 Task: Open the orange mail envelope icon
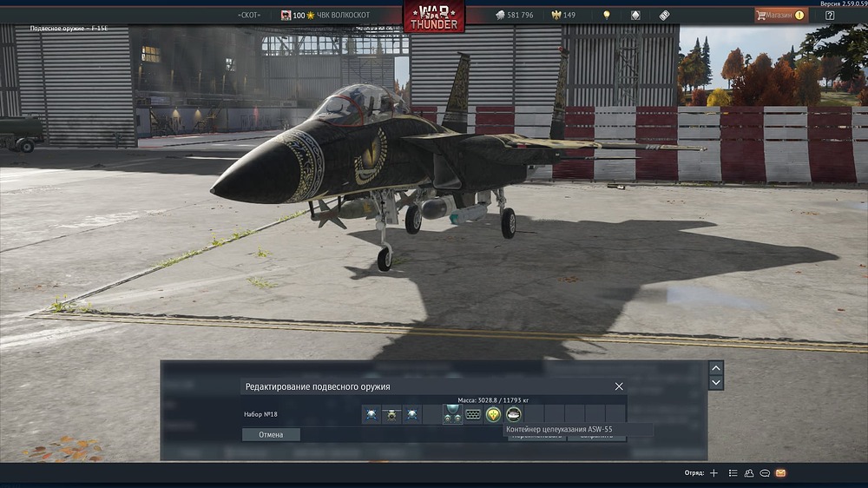pos(780,473)
